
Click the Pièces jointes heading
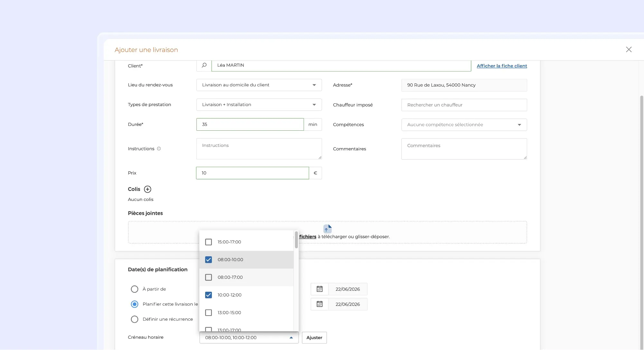pyautogui.click(x=145, y=213)
